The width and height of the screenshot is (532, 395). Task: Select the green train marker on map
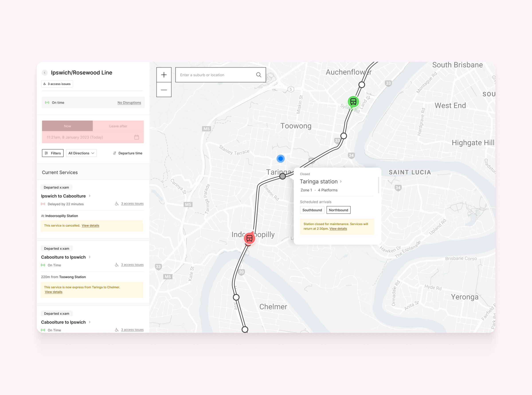353,102
